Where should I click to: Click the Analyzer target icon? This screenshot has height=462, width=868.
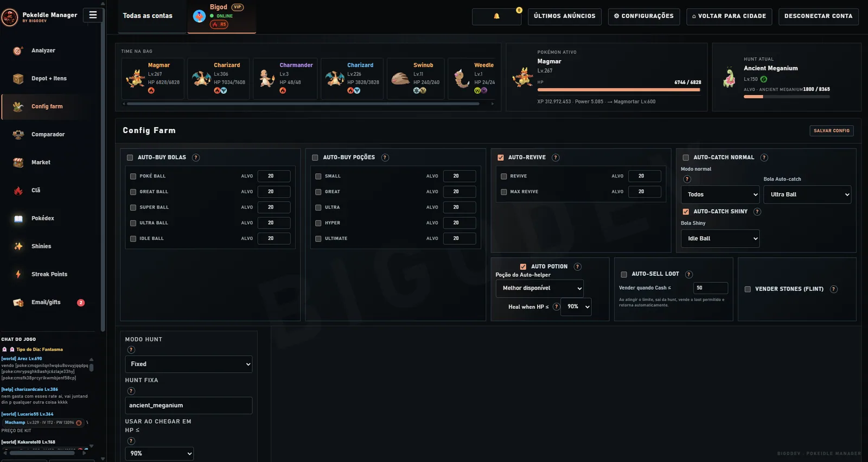(18, 50)
